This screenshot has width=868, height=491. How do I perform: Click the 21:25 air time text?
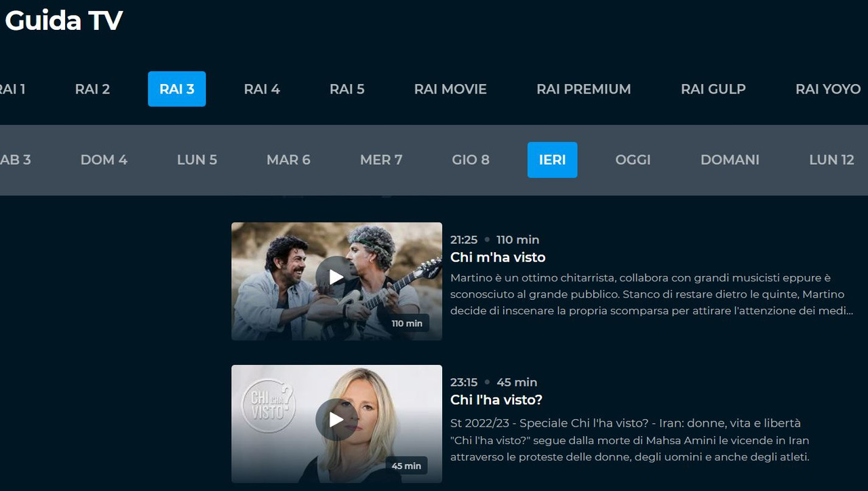point(464,239)
